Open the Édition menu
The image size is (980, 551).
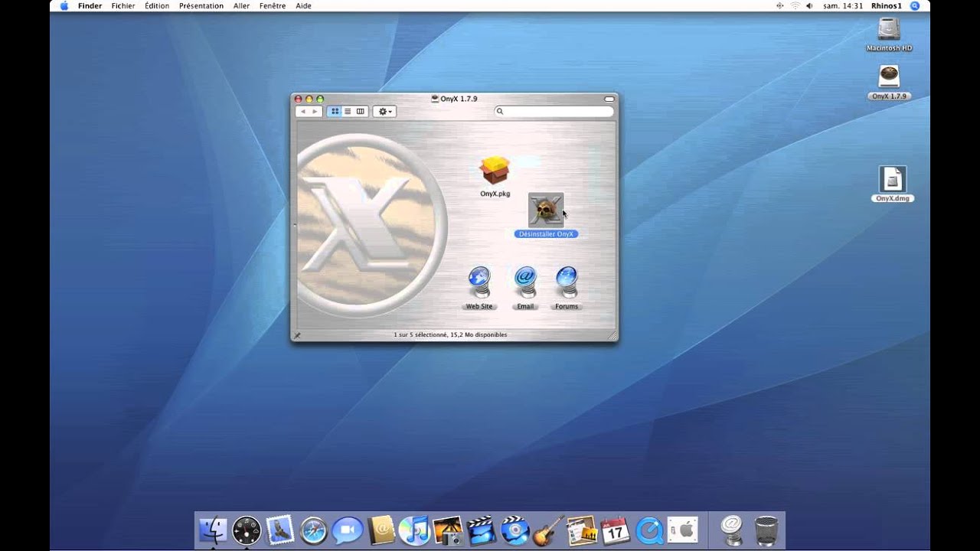(x=157, y=5)
